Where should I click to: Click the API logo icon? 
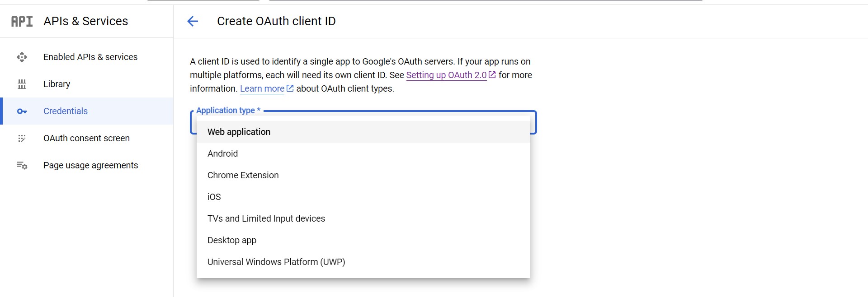[22, 21]
